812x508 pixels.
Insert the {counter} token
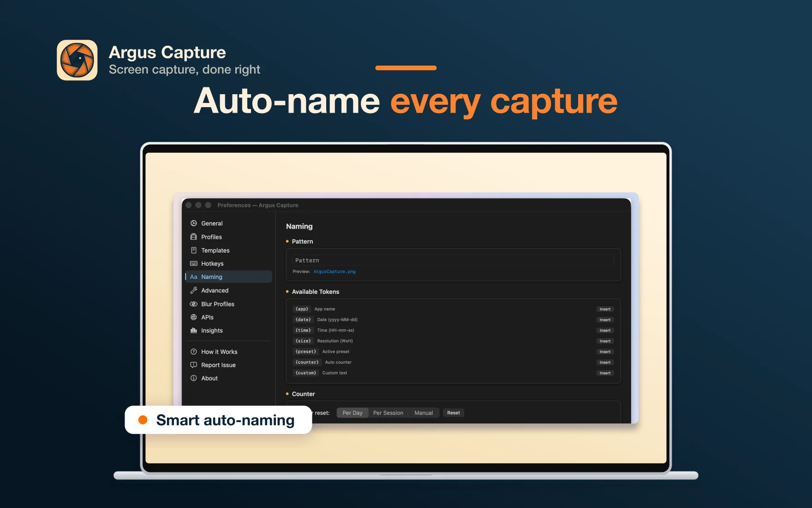coord(605,363)
